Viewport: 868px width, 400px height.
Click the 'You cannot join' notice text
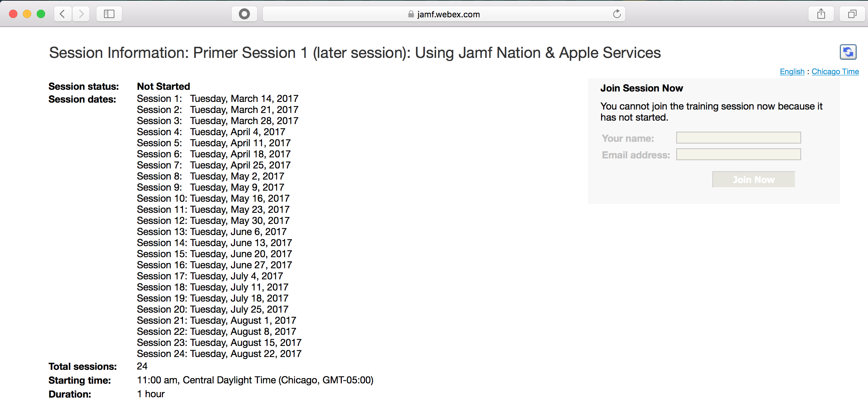[x=711, y=112]
